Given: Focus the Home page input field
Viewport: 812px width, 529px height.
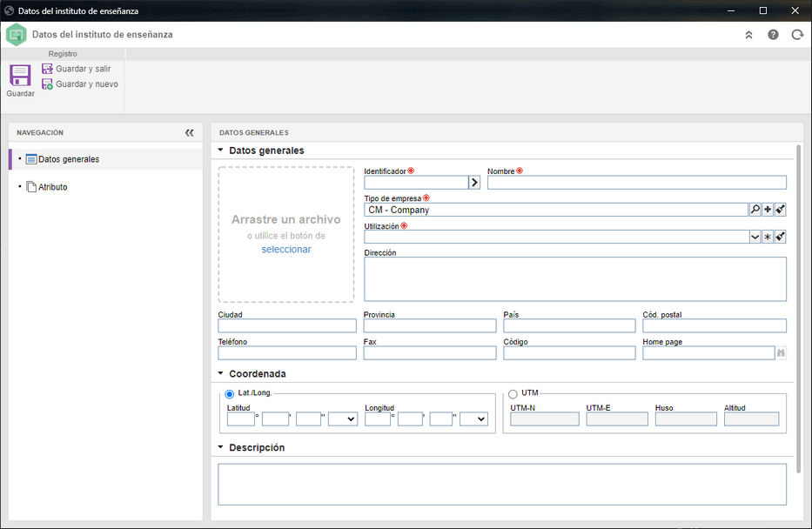Looking at the screenshot, I should tap(708, 353).
